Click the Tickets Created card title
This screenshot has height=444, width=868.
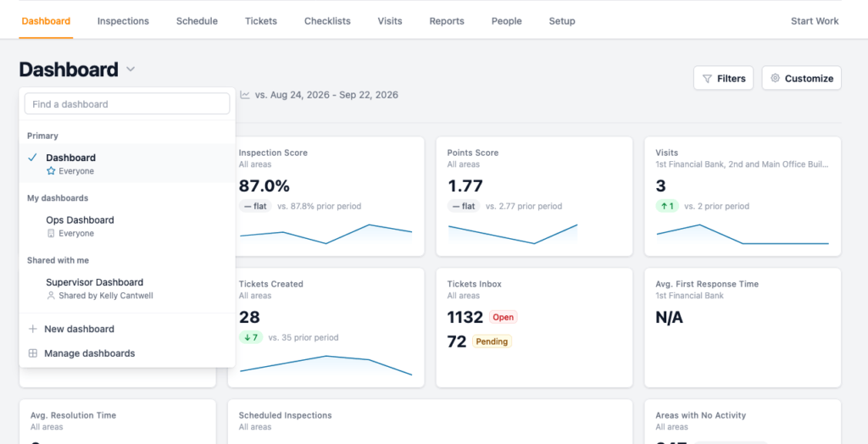click(270, 284)
